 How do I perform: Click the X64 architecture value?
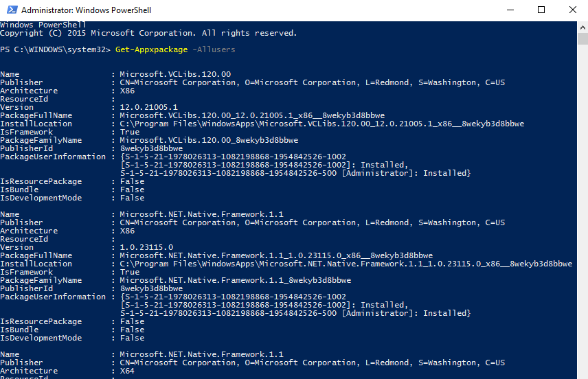point(127,371)
